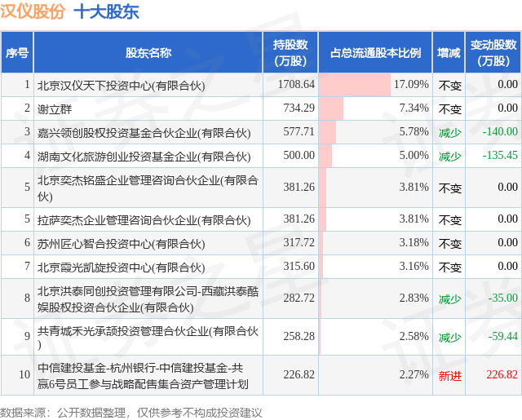Click row number 1
Screen dimensions: 522x420
point(27,84)
